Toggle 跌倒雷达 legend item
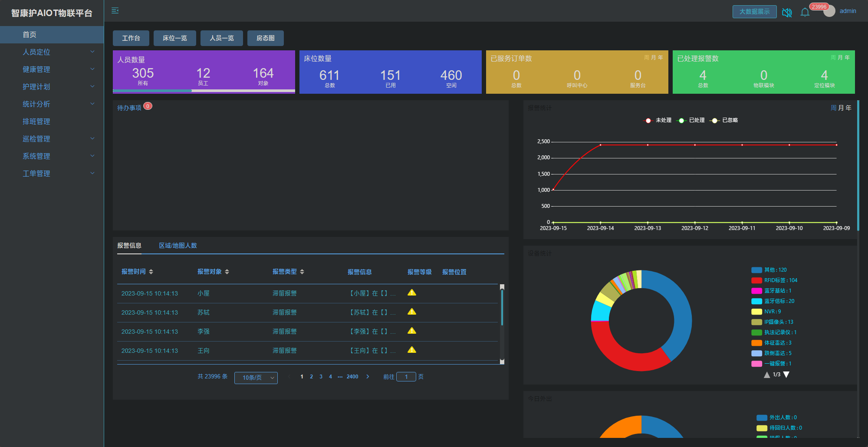 772,353
